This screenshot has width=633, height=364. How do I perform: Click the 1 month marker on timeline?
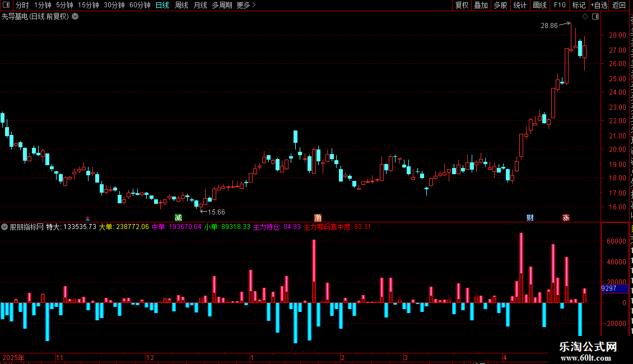[252, 357]
